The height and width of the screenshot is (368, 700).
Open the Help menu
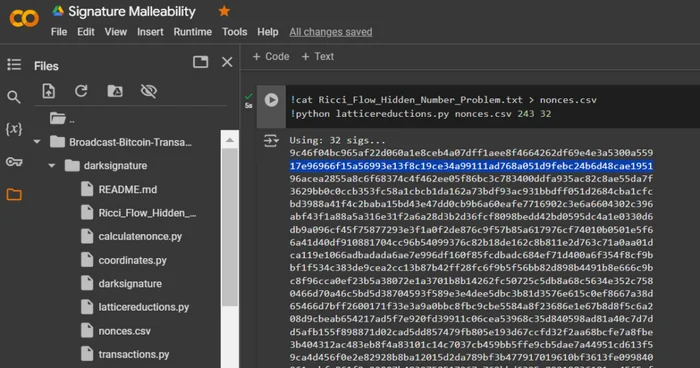click(267, 32)
